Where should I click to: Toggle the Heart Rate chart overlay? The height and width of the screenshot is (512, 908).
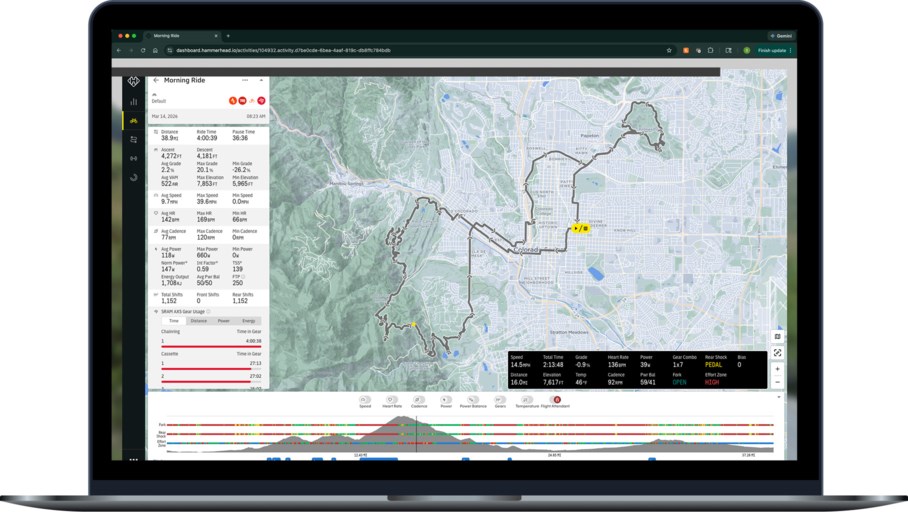[391, 401]
